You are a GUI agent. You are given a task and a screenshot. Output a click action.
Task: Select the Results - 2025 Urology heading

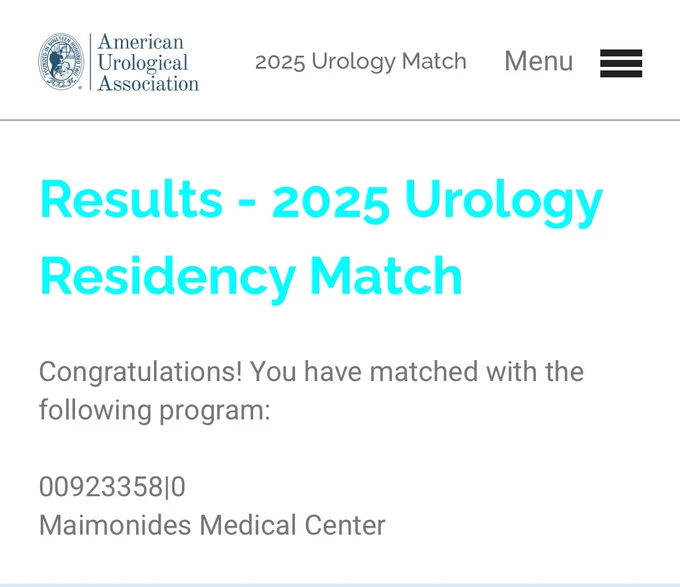321,201
